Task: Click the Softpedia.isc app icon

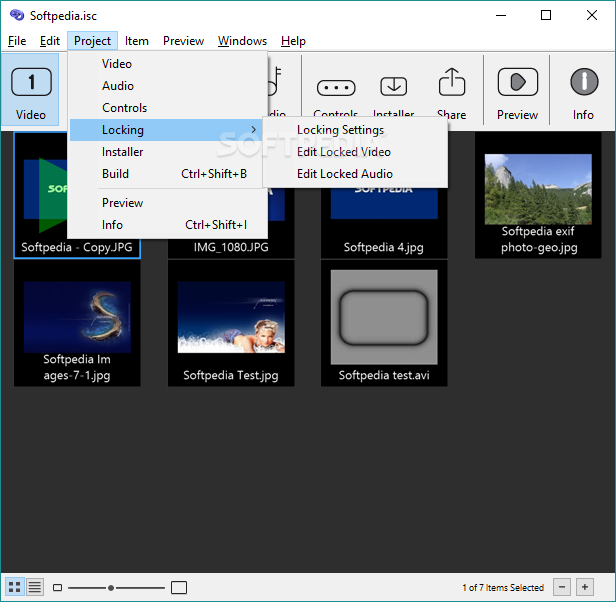Action: 17,15
